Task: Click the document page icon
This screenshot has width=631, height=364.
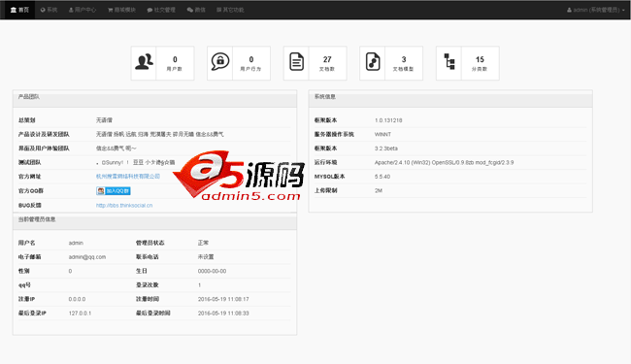Action: pos(297,62)
